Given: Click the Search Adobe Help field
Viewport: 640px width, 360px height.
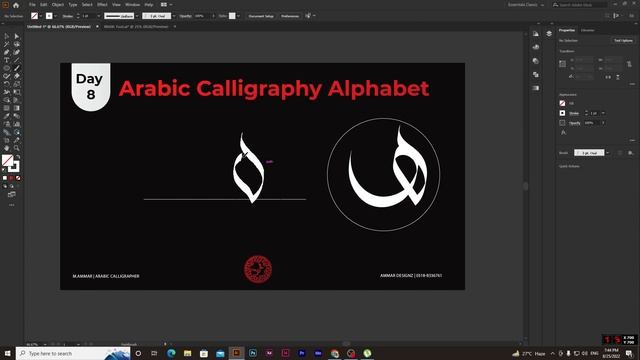Looking at the screenshot, I should point(580,5).
